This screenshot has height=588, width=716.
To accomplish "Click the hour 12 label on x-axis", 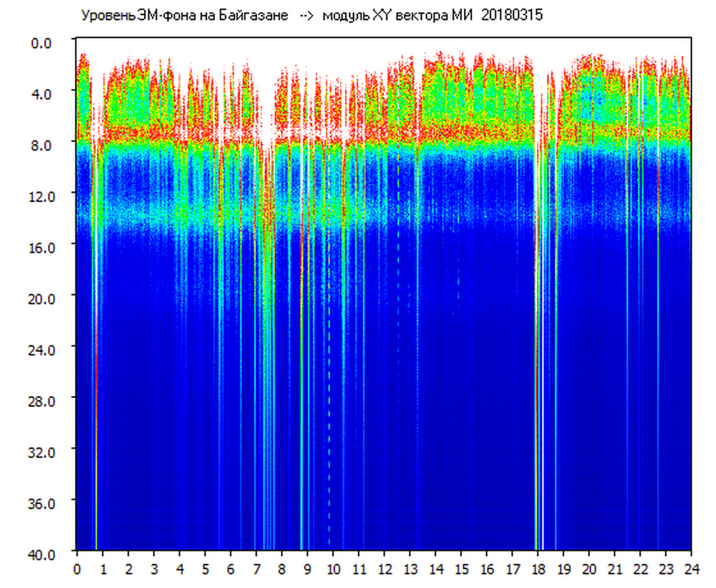I will 384,569.
